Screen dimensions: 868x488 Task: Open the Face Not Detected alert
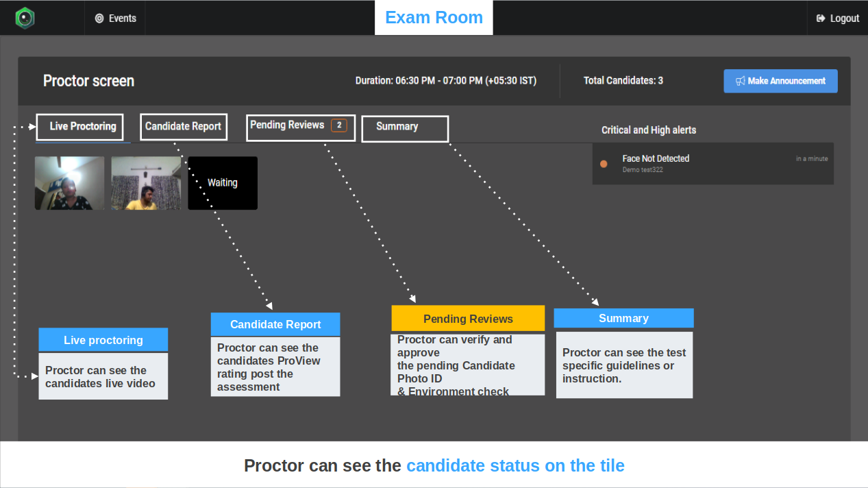pyautogui.click(x=713, y=164)
